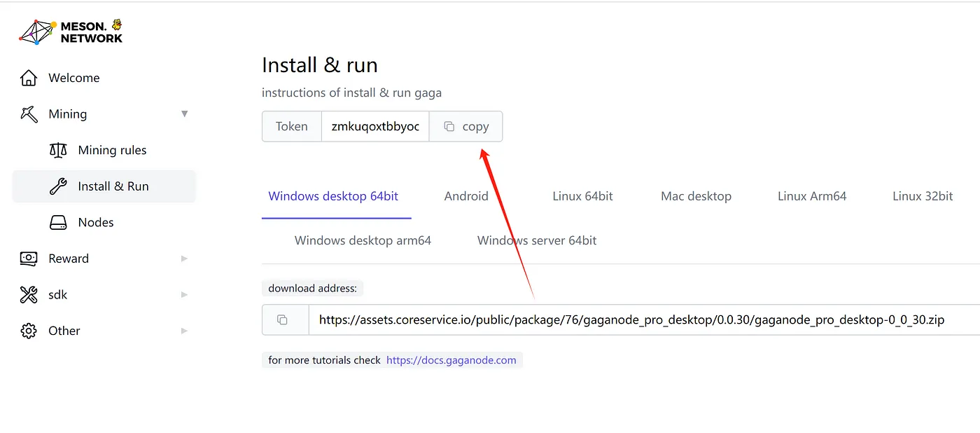Image resolution: width=980 pixels, height=433 pixels.
Task: Switch to the Linux Arm64 tab
Action: click(812, 196)
